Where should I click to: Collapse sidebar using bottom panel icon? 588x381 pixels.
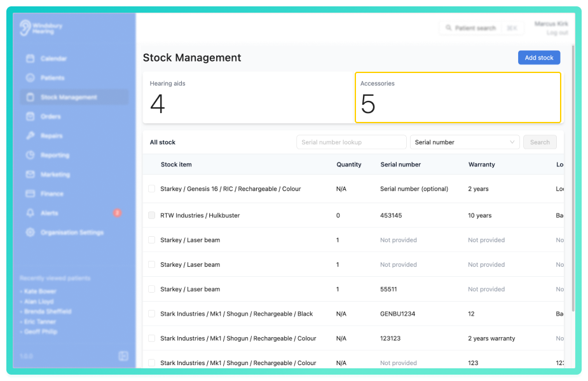123,356
